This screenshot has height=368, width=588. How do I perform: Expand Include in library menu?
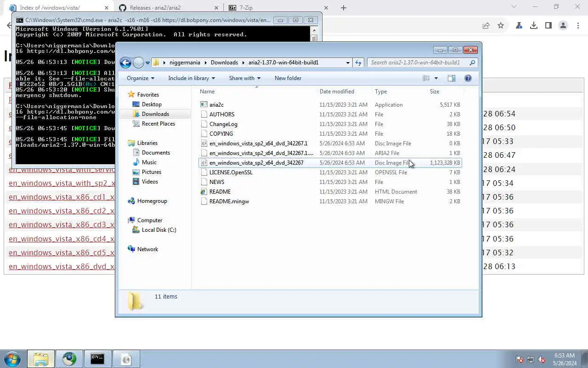coord(192,78)
